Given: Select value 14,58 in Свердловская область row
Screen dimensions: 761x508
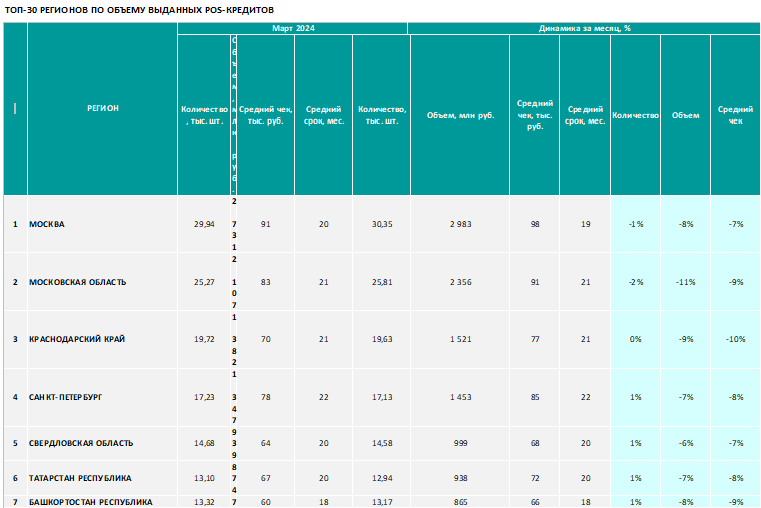Looking at the screenshot, I should [x=382, y=443].
